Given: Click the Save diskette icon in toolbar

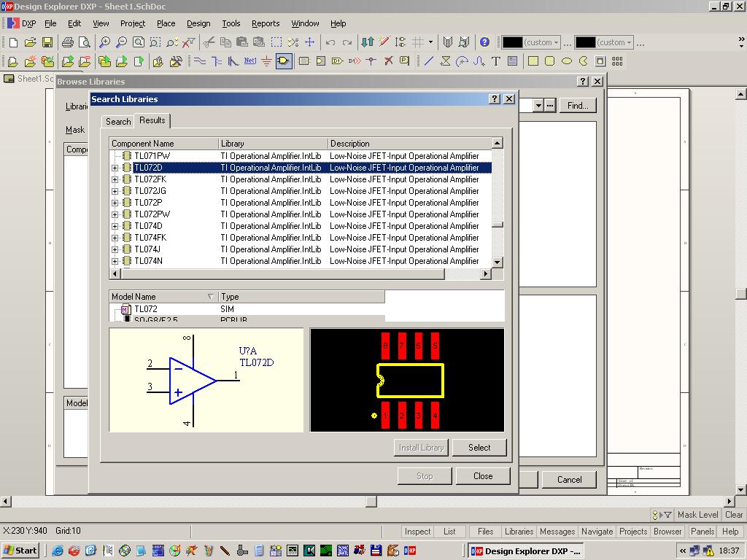Looking at the screenshot, I should pyautogui.click(x=47, y=42).
